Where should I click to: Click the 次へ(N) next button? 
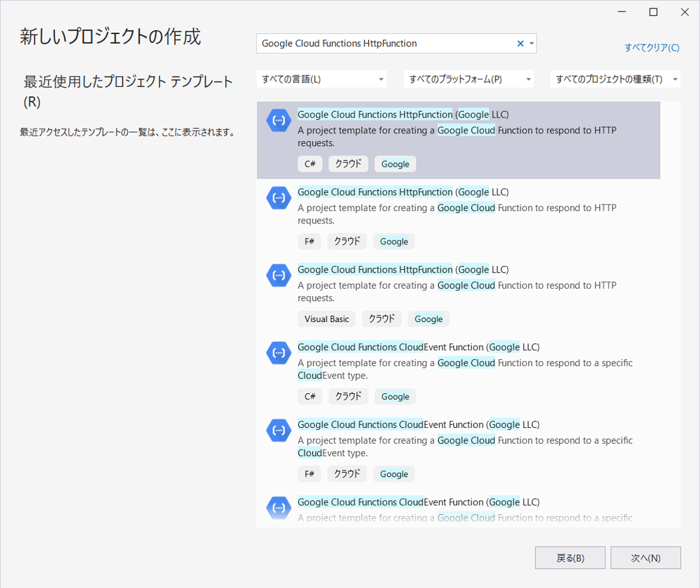pos(646,557)
